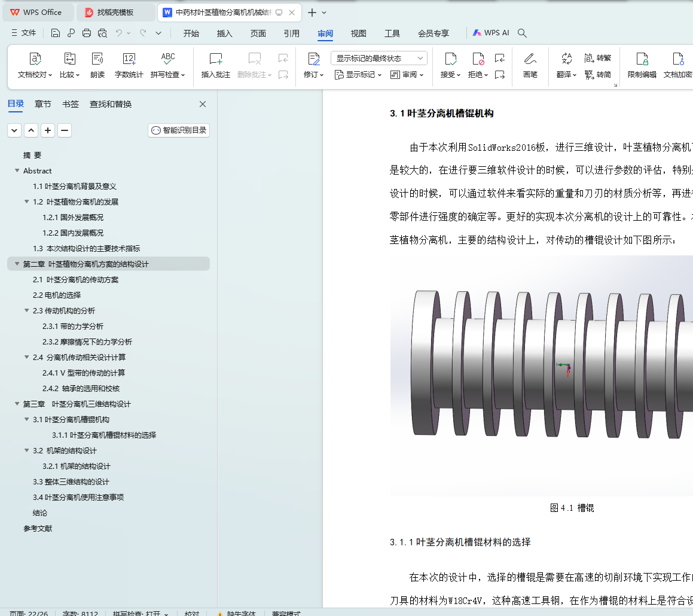Go to next comment icon

tap(283, 75)
